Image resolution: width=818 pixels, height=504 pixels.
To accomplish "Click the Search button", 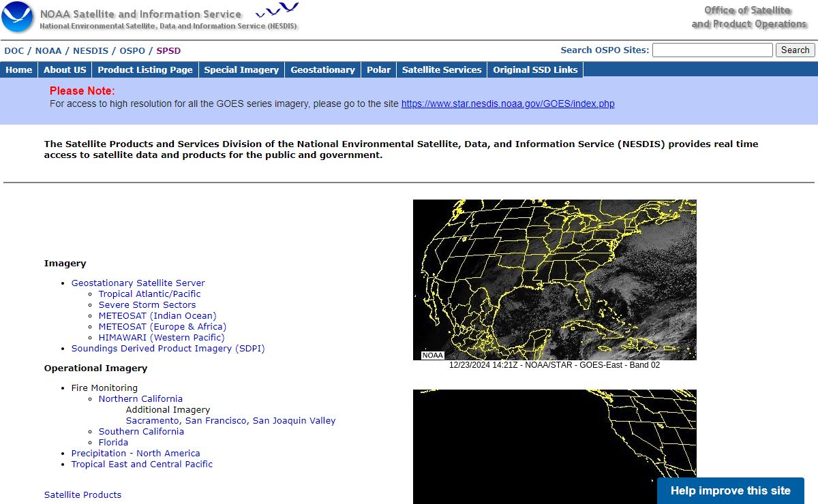I will coord(795,50).
